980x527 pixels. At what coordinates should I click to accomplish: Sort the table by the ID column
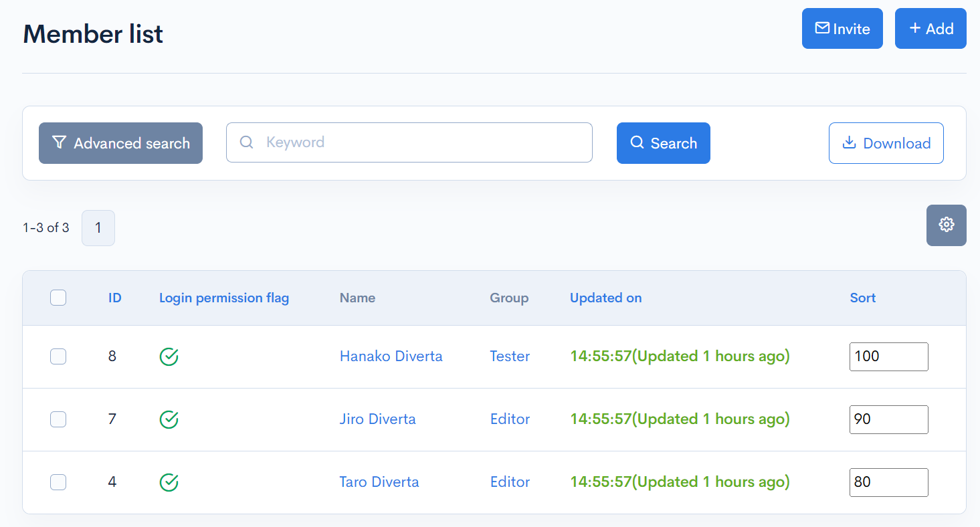click(115, 298)
